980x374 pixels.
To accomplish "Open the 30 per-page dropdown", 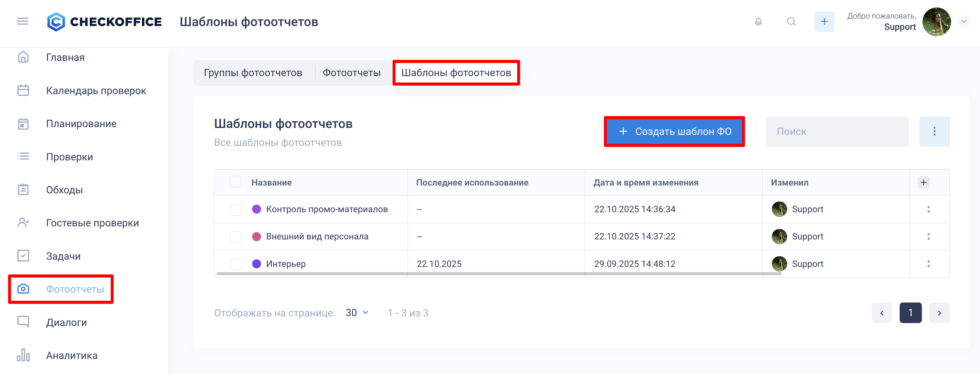I will 357,313.
